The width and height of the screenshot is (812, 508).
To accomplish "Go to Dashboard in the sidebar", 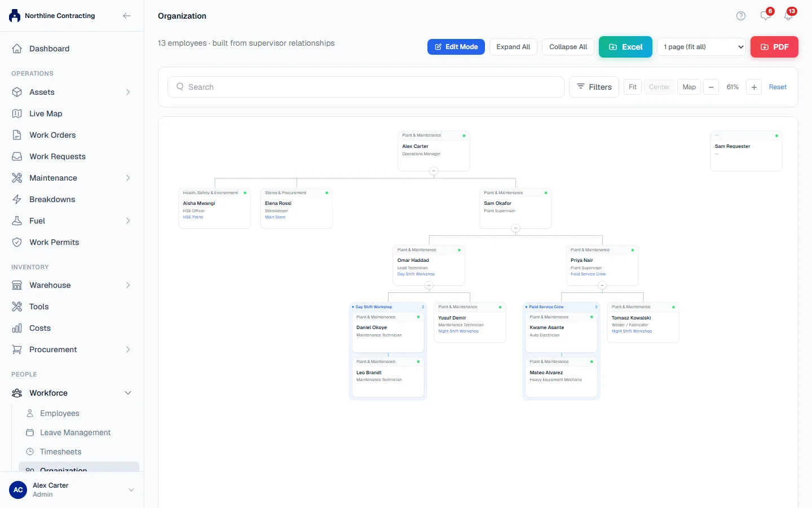I will point(72,49).
